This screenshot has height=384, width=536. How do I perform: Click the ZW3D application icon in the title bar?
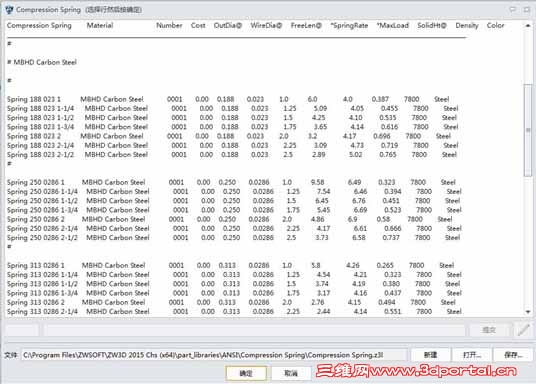[9, 10]
